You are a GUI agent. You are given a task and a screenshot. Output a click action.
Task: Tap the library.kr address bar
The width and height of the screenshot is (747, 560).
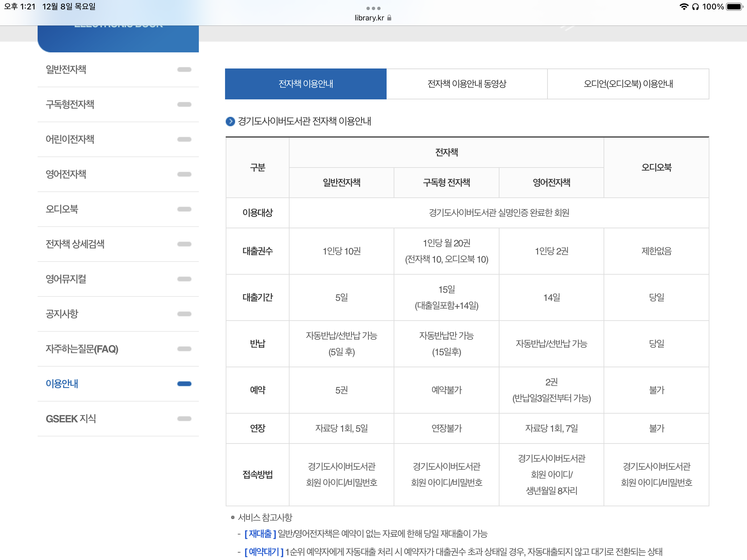point(369,18)
